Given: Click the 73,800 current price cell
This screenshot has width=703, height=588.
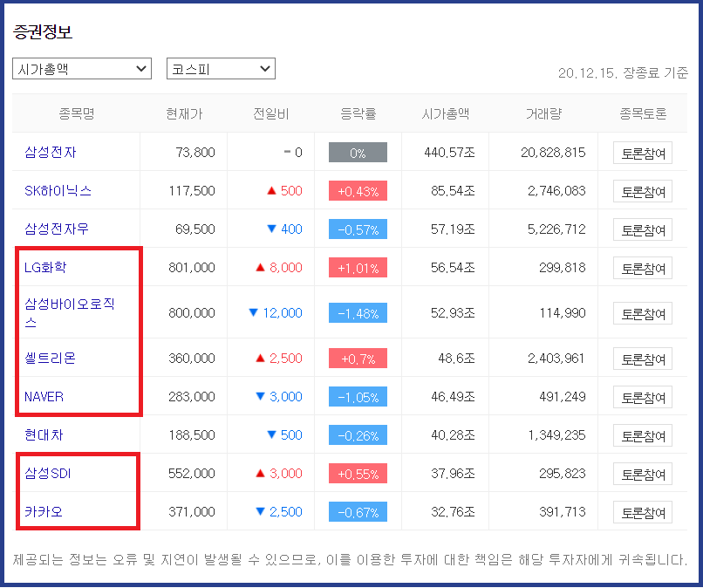Looking at the screenshot, I should tap(195, 153).
